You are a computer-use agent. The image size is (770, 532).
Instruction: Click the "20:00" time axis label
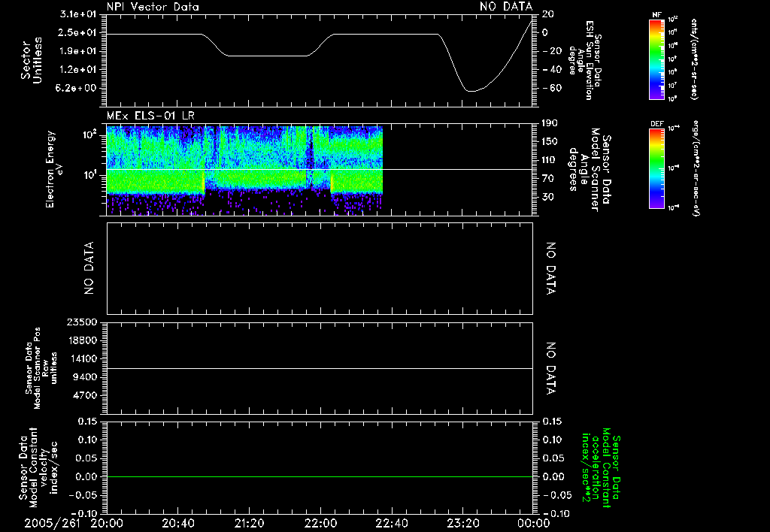tap(107, 523)
